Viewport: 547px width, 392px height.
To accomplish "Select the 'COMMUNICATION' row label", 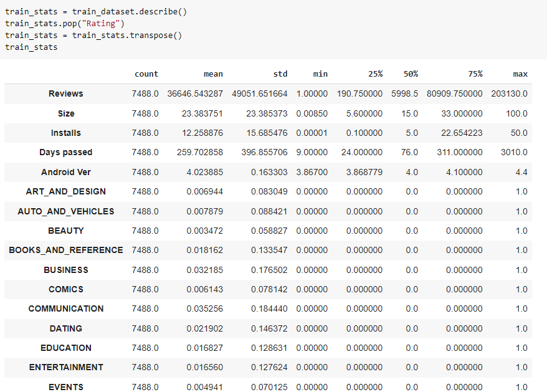I will click(66, 309).
